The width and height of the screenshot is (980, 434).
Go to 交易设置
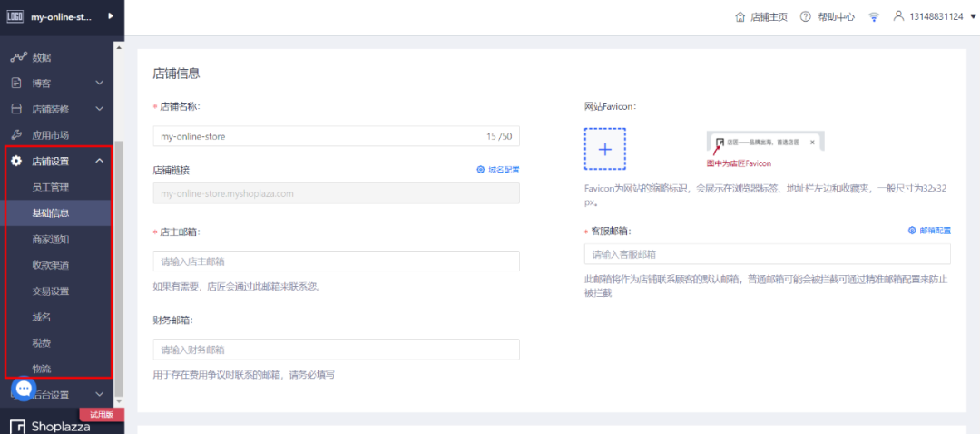coord(51,291)
